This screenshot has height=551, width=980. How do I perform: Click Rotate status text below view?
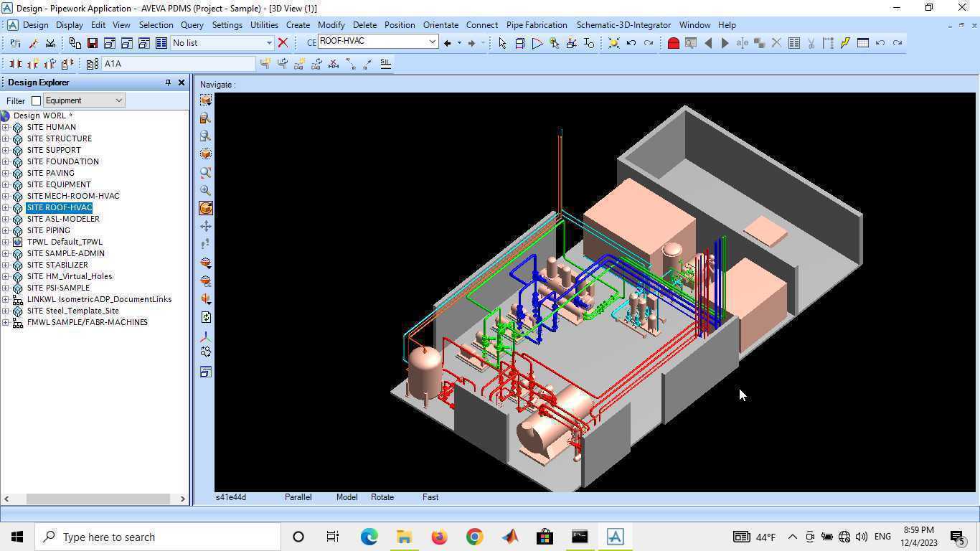coord(382,497)
